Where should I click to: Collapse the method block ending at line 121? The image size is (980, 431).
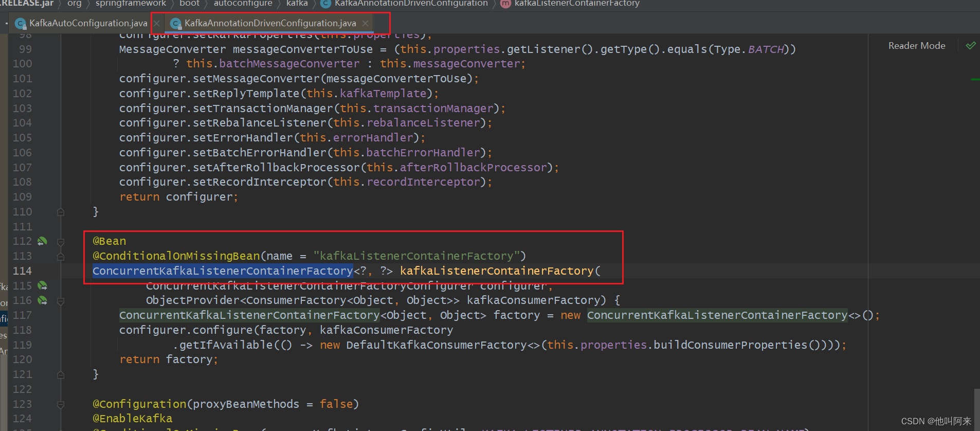click(x=61, y=374)
